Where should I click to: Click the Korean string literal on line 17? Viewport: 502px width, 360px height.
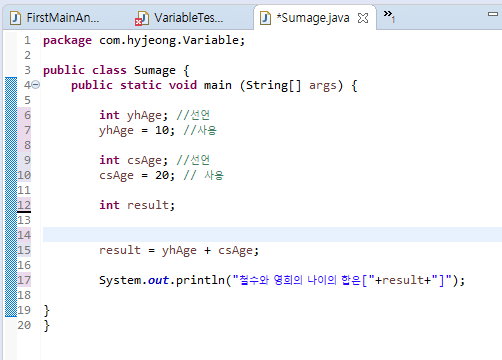[x=303, y=280]
